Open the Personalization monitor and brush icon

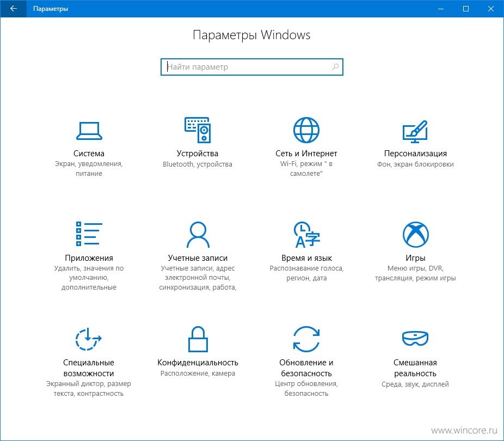pyautogui.click(x=415, y=131)
